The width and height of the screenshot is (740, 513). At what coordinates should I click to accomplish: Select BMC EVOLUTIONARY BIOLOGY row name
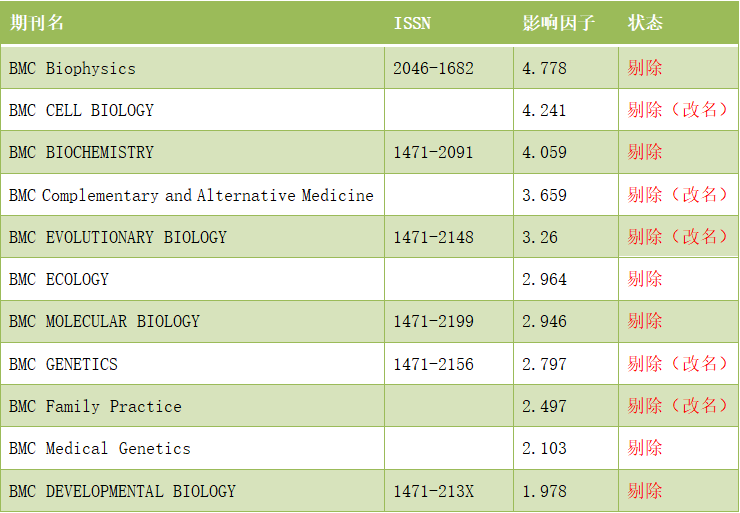point(118,238)
